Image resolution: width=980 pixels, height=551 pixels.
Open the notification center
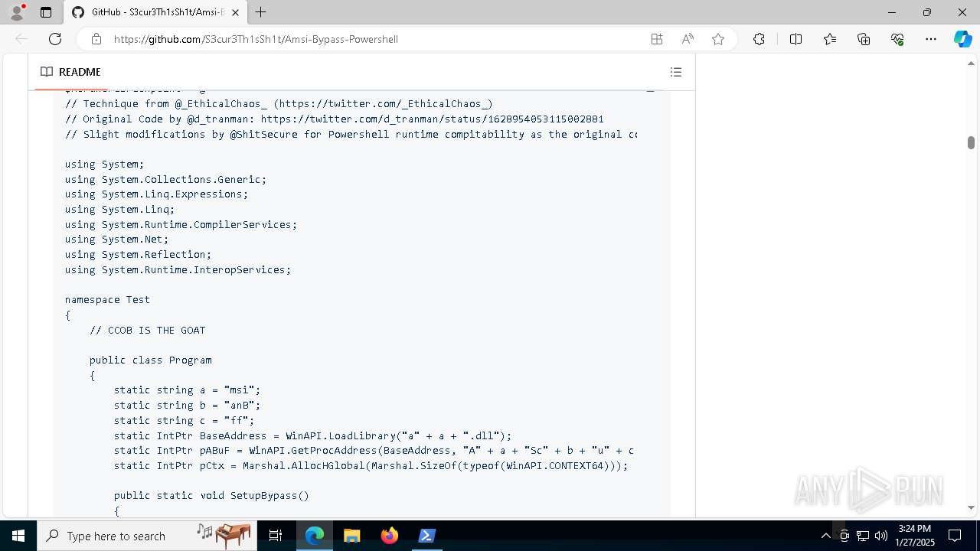[955, 536]
